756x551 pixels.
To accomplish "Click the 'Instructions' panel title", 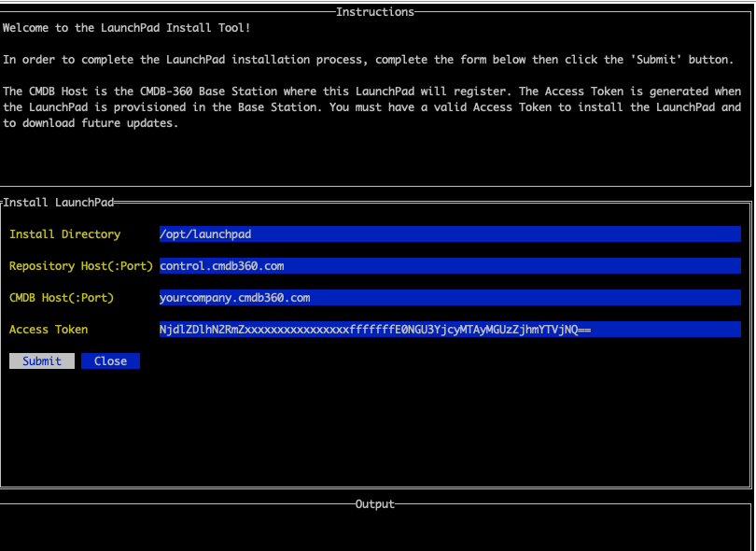I will [375, 11].
